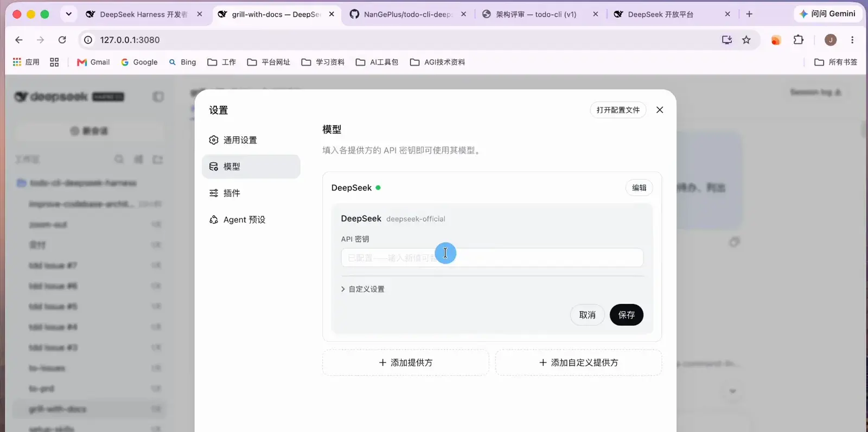
Task: Open the Chrome three-dot menu
Action: coord(852,40)
